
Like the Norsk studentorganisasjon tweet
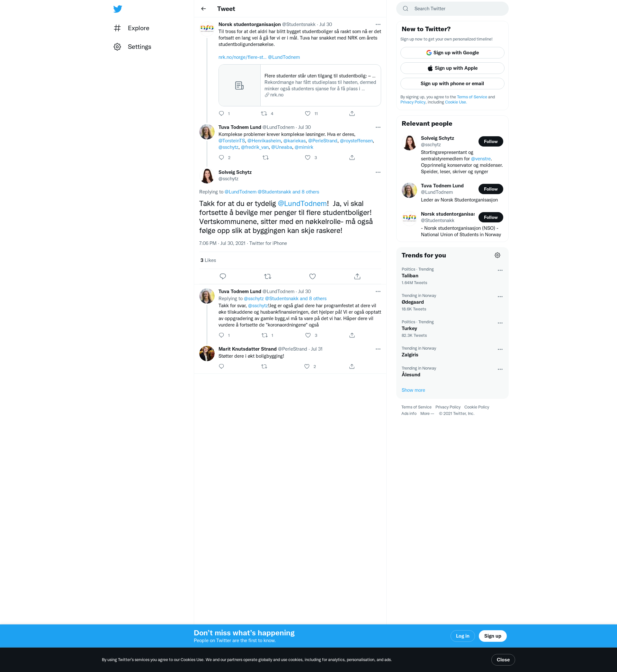(x=308, y=113)
